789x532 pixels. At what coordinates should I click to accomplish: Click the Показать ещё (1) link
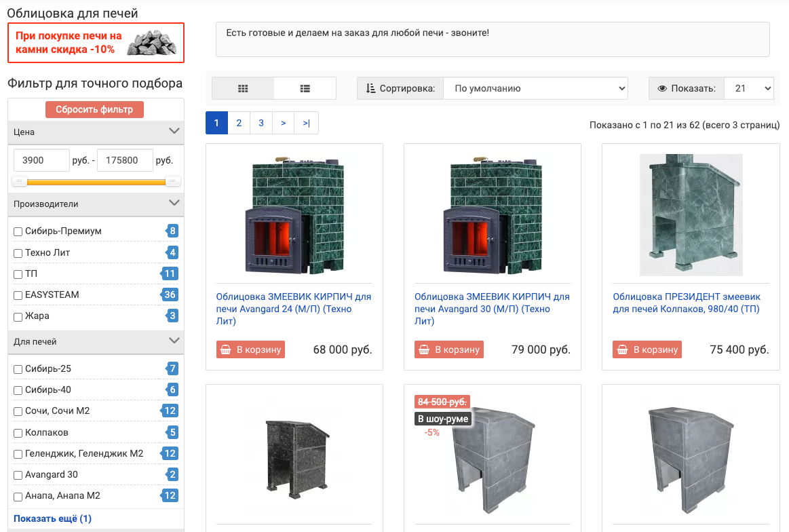click(x=52, y=518)
